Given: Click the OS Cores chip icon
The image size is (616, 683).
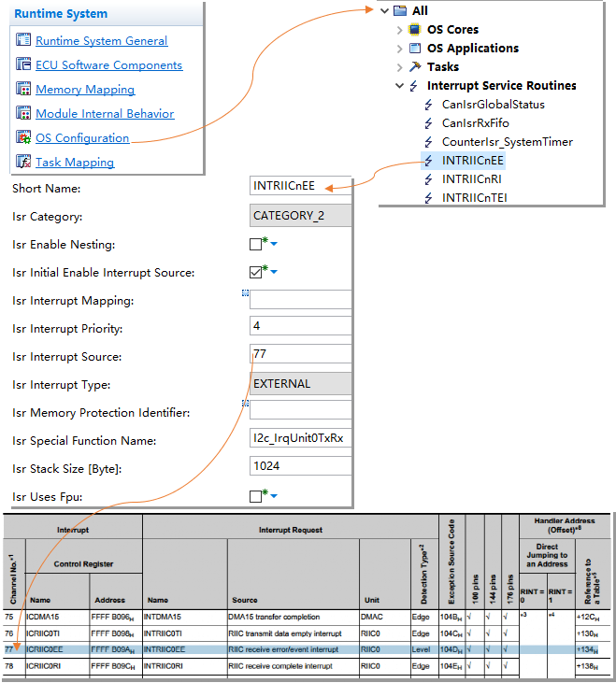Looking at the screenshot, I should point(414,30).
